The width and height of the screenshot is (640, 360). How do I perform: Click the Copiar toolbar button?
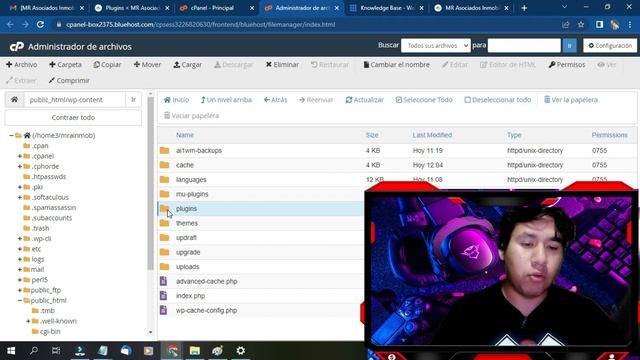(x=107, y=64)
